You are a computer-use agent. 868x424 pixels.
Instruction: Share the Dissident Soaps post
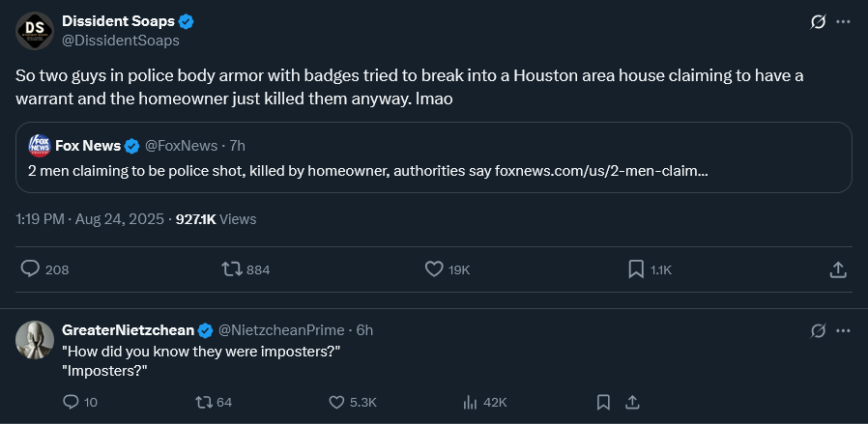click(838, 269)
